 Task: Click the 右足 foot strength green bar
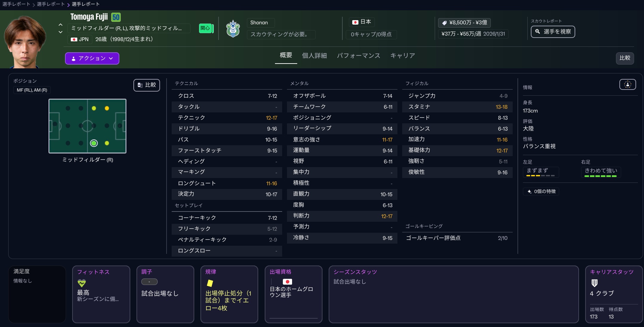pyautogui.click(x=600, y=176)
